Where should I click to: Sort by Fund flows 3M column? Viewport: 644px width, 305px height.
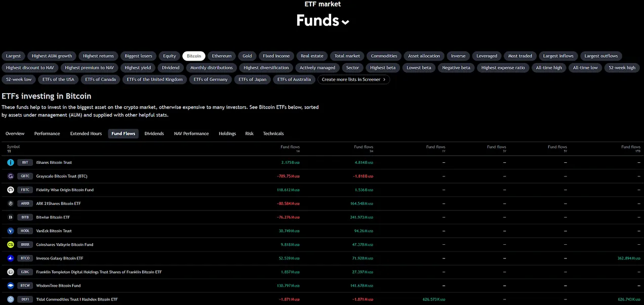pyautogui.click(x=364, y=149)
